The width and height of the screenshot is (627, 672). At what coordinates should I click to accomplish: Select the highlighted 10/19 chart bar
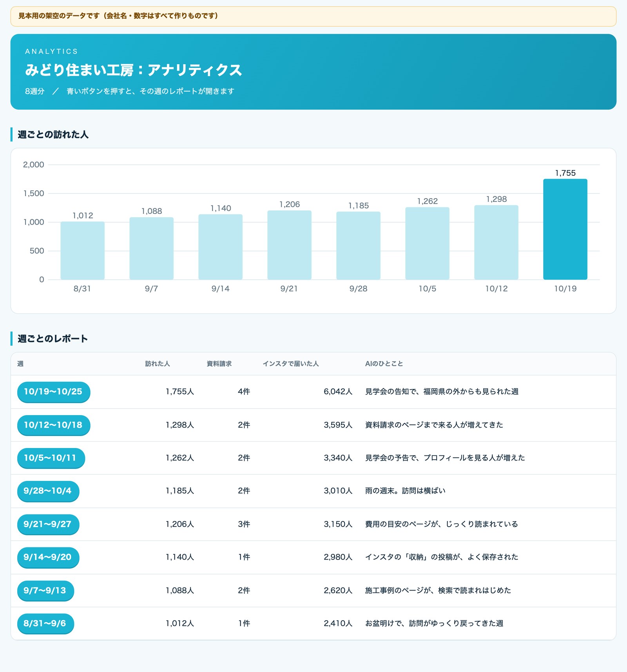[x=565, y=229]
